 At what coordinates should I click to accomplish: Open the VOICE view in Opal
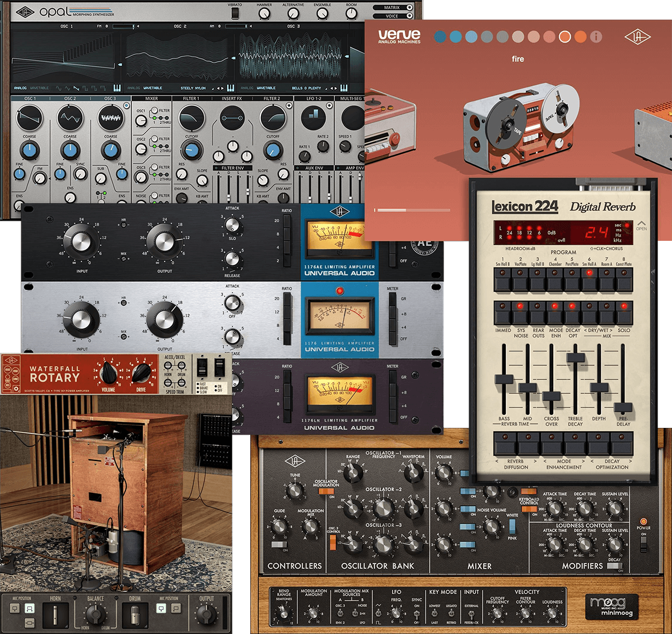(x=394, y=16)
